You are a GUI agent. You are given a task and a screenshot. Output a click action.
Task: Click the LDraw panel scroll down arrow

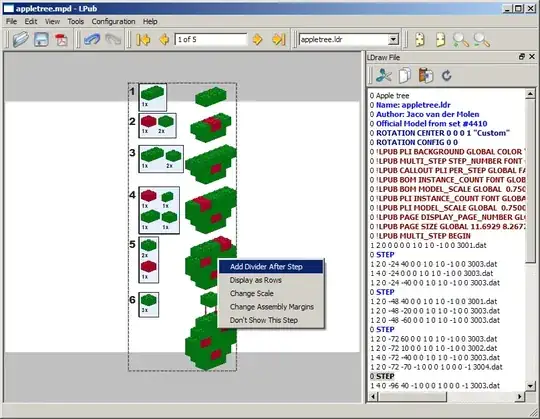[530, 386]
